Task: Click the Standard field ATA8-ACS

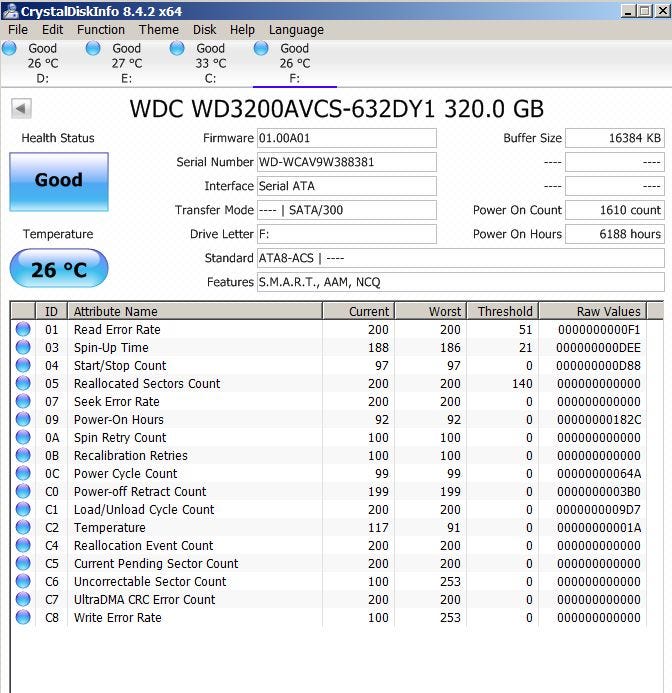Action: click(x=461, y=258)
